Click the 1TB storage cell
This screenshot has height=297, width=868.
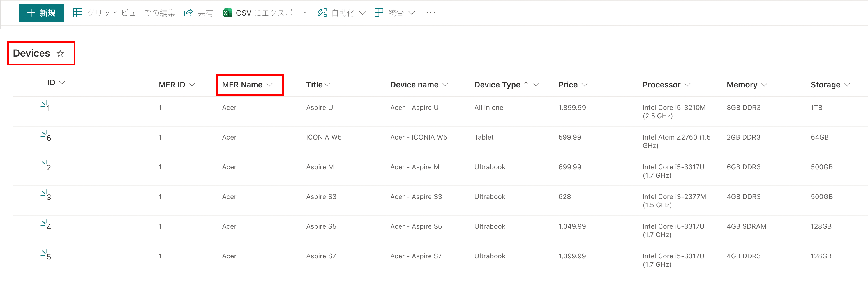816,107
